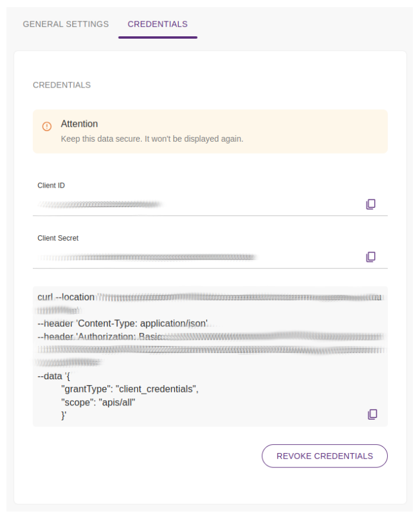420x518 pixels.
Task: Select the Client Secret copy button
Action: 371,257
